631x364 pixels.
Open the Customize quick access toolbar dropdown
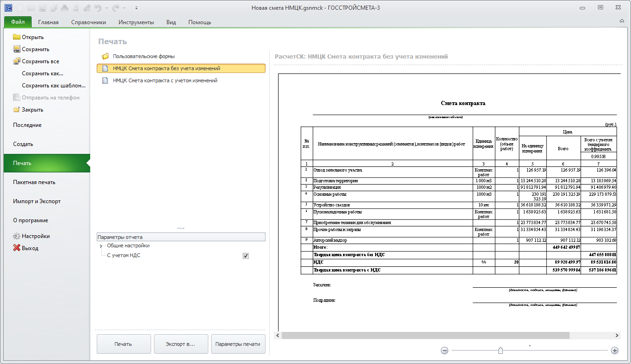point(136,8)
